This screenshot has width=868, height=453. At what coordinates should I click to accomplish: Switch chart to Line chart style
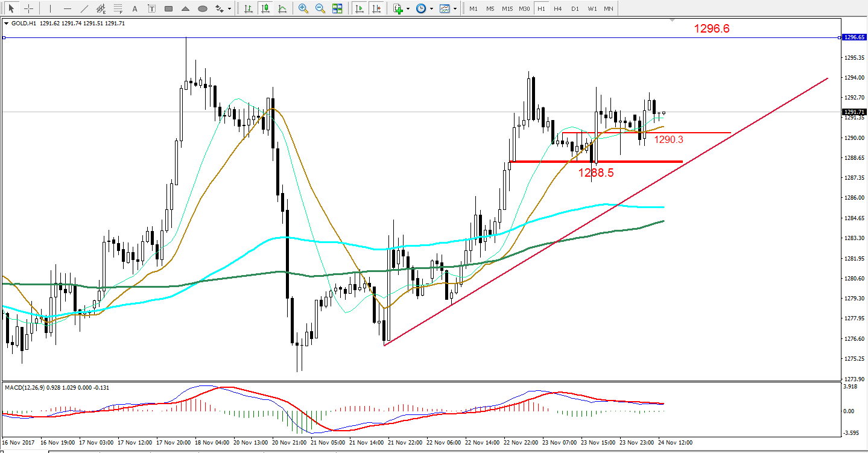(x=282, y=9)
